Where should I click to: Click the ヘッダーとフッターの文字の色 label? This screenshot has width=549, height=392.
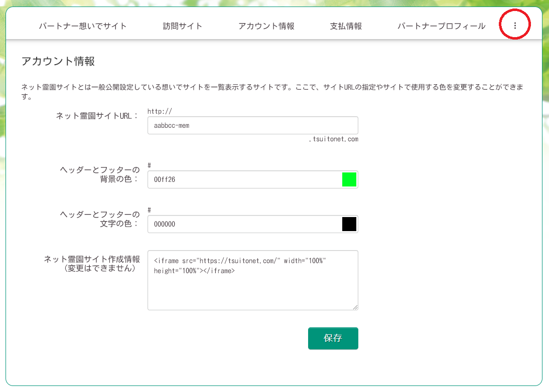click(x=99, y=219)
